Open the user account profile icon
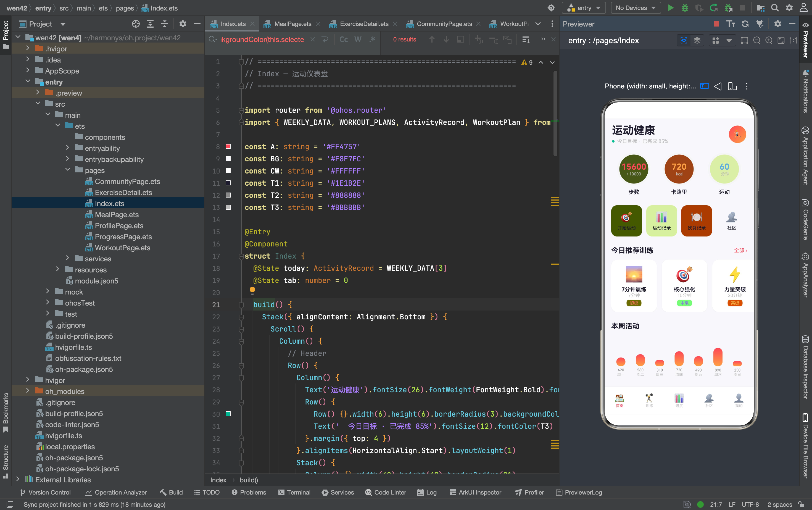Image resolution: width=812 pixels, height=510 pixels. [804, 8]
